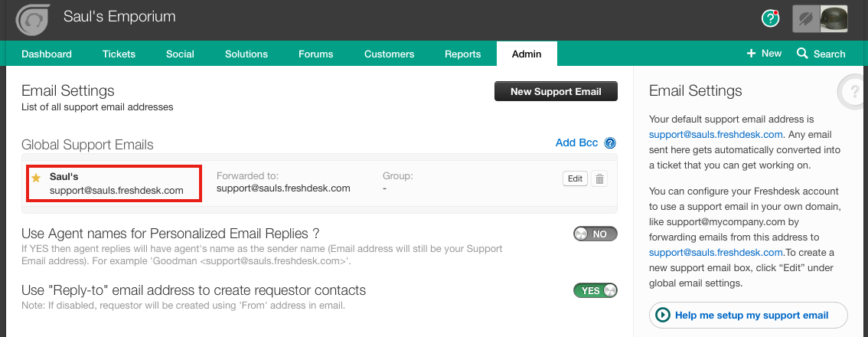Click the magnifier Search icon
Image resolution: width=868 pixels, height=337 pixels.
[x=802, y=53]
